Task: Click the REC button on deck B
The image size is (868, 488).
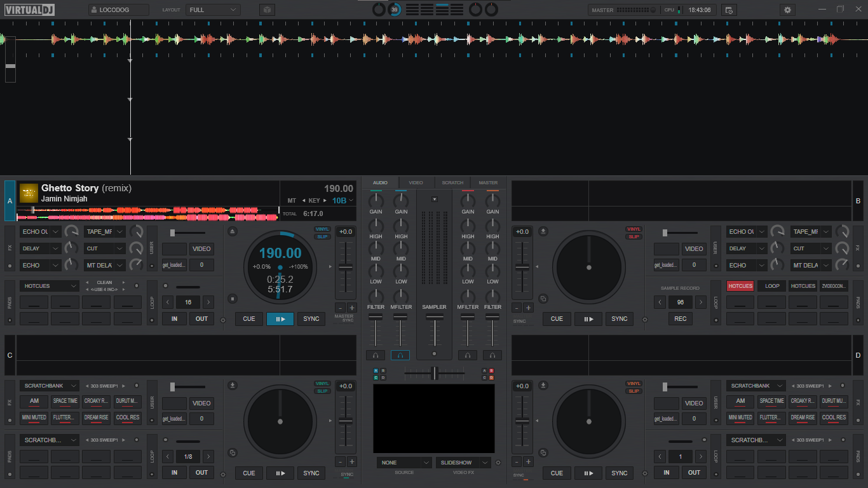Action: [x=681, y=319]
